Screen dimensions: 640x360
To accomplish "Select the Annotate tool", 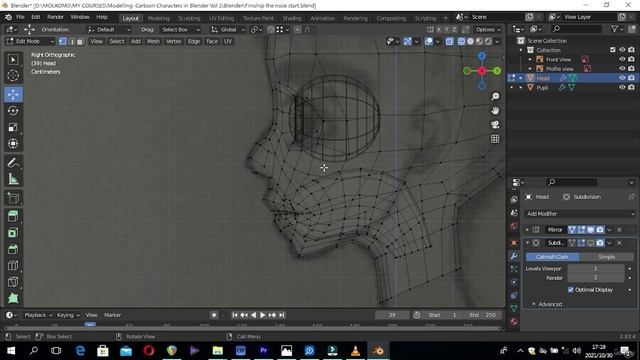I will 13,162.
